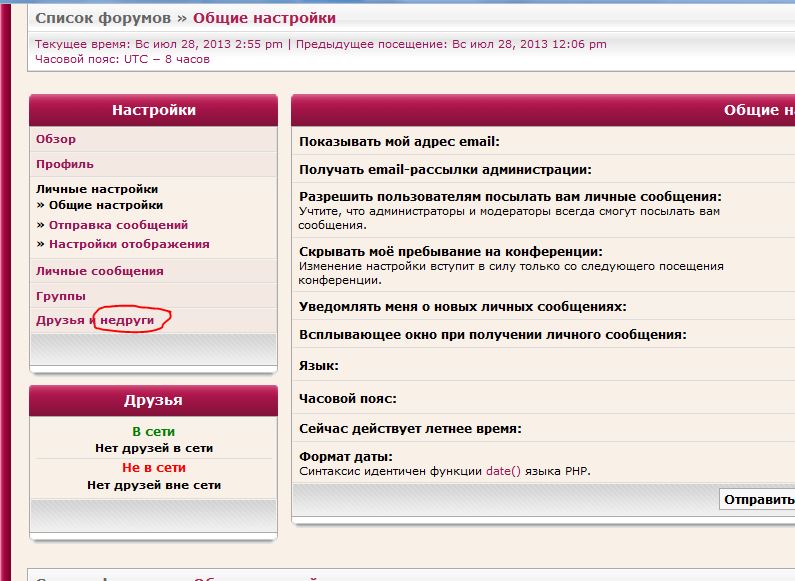Follow the PHP 'date()' function link
The height and width of the screenshot is (581, 795).
pyautogui.click(x=503, y=471)
